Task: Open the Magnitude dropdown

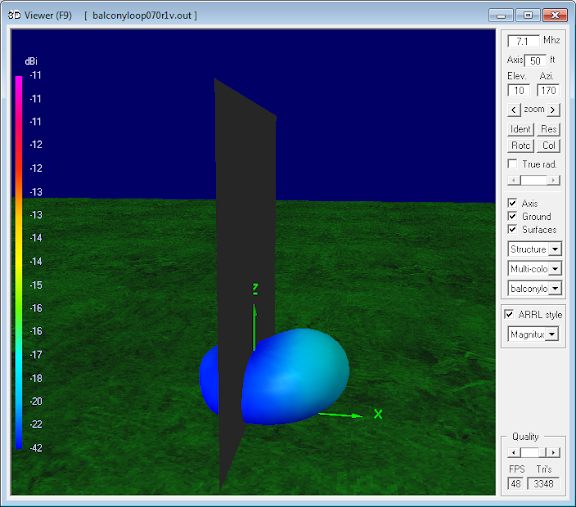Action: [x=533, y=334]
